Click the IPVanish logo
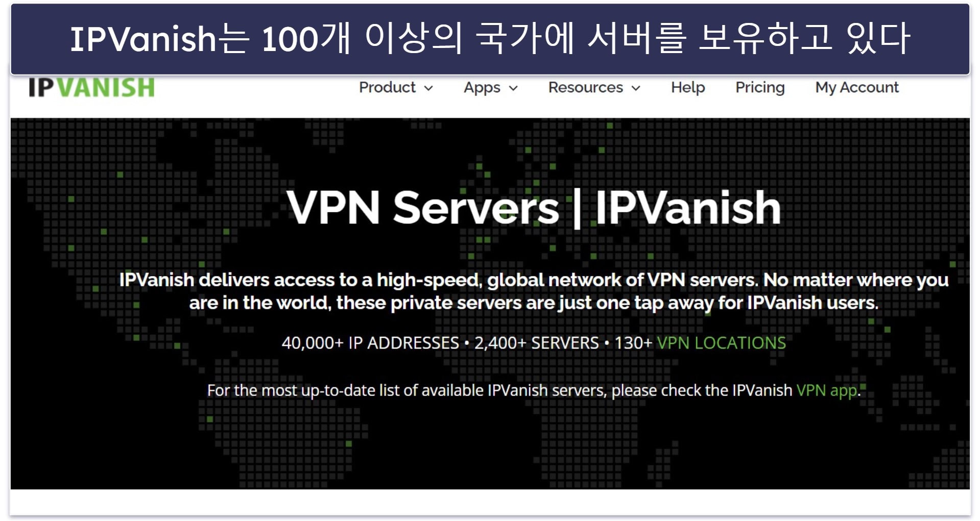Image resolution: width=980 pixels, height=521 pixels. 91,87
